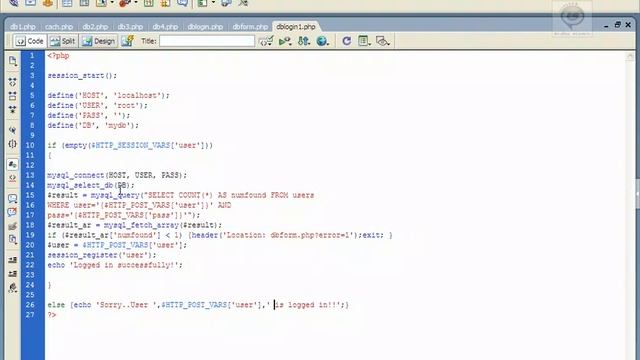This screenshot has height=360, width=640.
Task: Click echo 'Logged in successfully!'; line
Action: point(115,265)
